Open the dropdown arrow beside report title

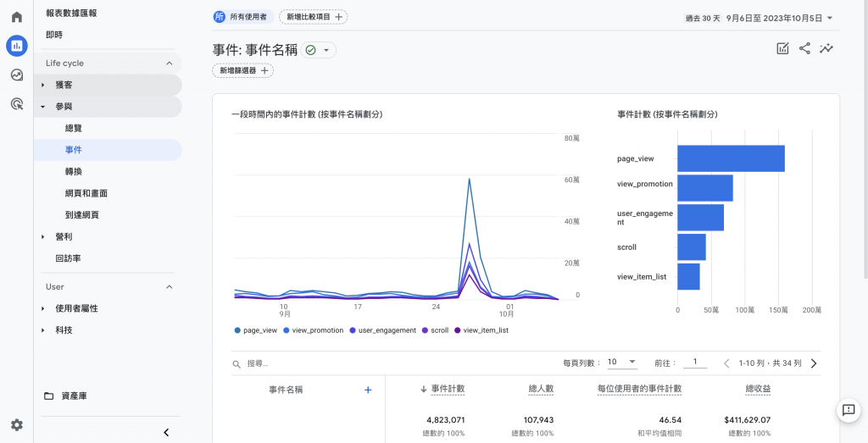[x=326, y=50]
